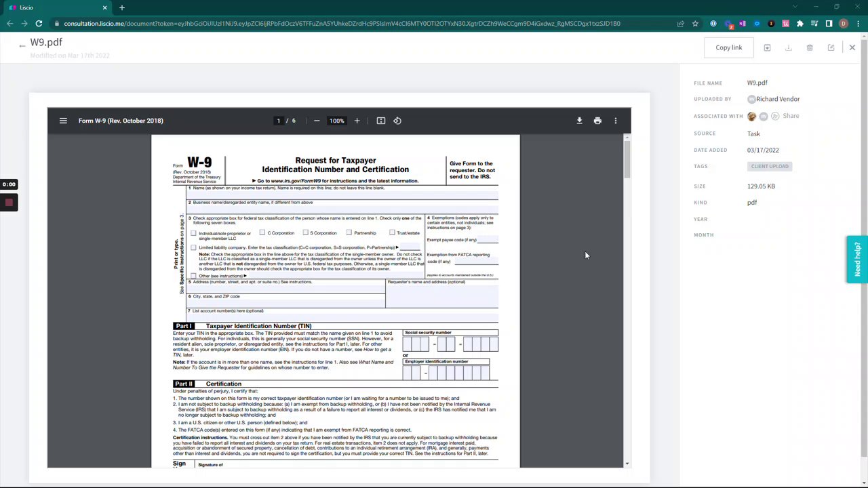The width and height of the screenshot is (868, 488).
Task: Open Chrome three-dot menu
Action: (857, 24)
